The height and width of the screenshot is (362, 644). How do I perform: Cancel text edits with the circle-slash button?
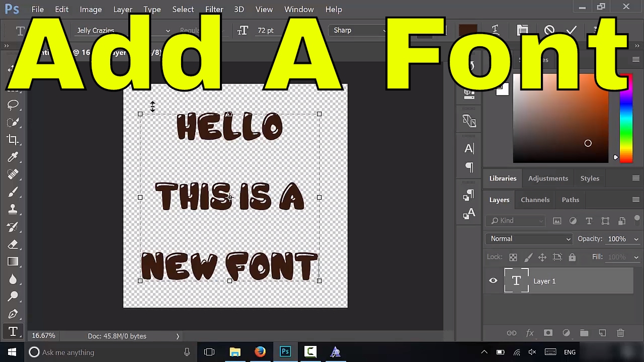pos(549,30)
